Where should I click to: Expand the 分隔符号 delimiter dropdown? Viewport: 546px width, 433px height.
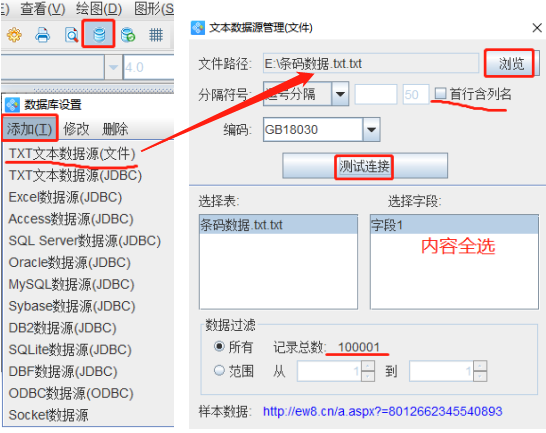[340, 94]
